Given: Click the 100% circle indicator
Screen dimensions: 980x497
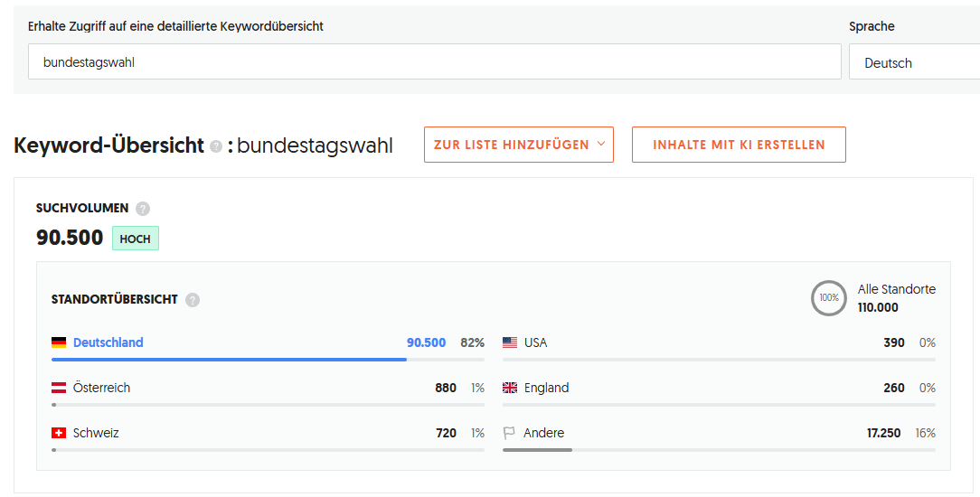Looking at the screenshot, I should (x=829, y=298).
